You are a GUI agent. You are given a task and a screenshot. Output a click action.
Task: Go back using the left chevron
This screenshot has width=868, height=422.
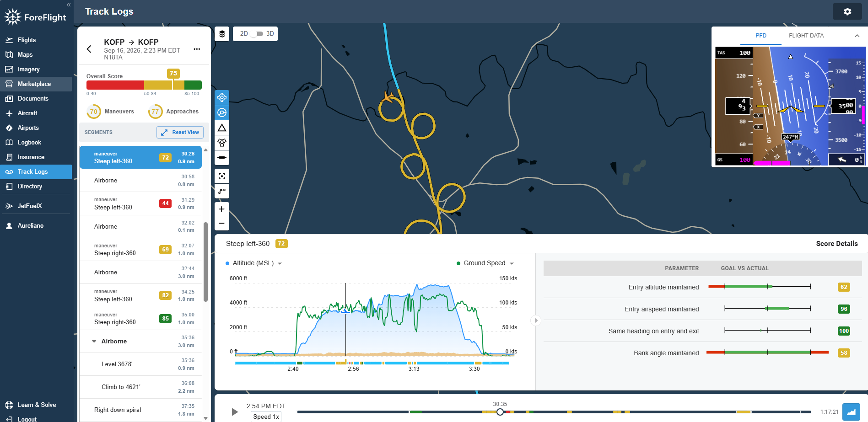(89, 49)
